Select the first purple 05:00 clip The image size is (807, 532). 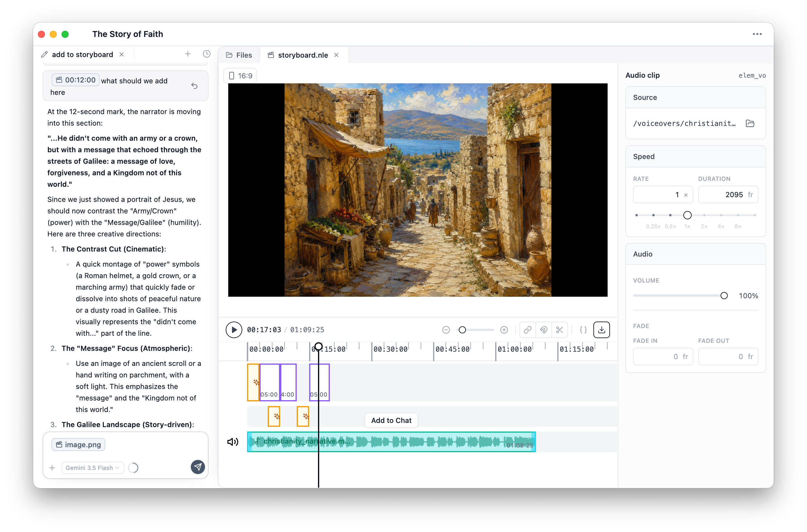click(269, 382)
